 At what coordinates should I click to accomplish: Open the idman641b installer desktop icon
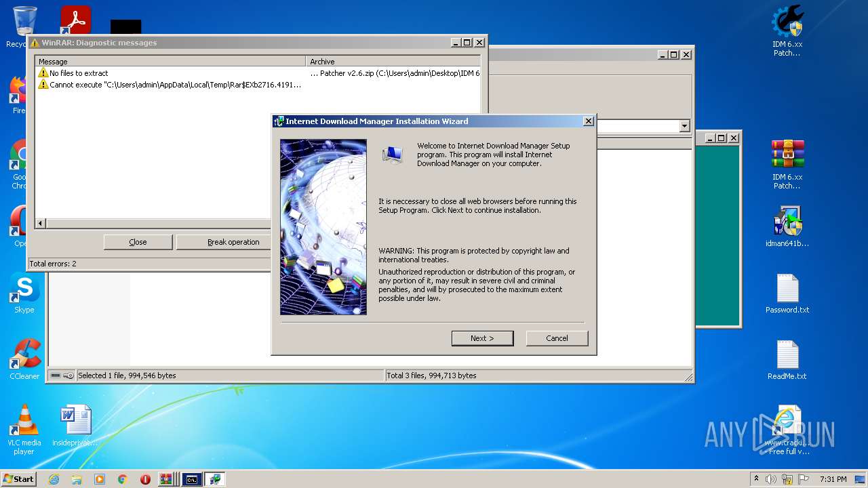787,227
